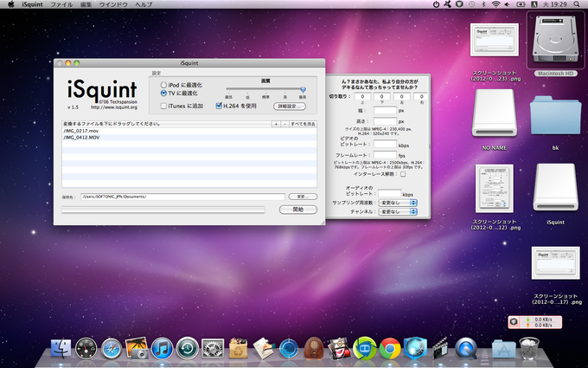This screenshot has width=588, height=368.
Task: Toggle インターレース解除 checkbox
Action: coord(403,174)
